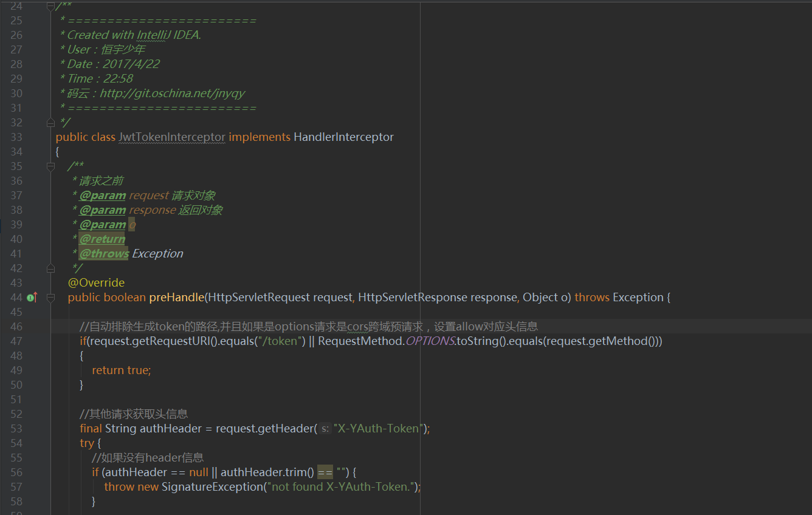812x515 pixels.
Task: Click line number 33 in the gutter
Action: pyautogui.click(x=16, y=137)
